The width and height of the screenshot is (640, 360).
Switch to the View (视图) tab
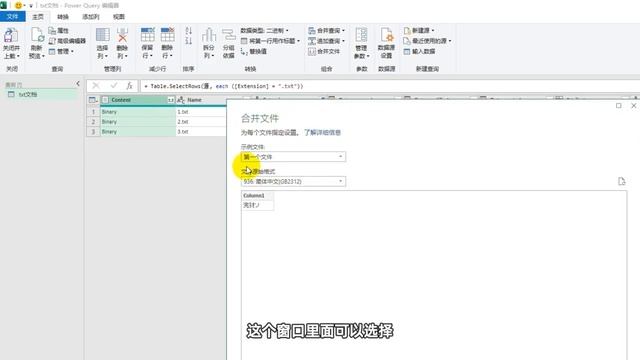pos(119,17)
